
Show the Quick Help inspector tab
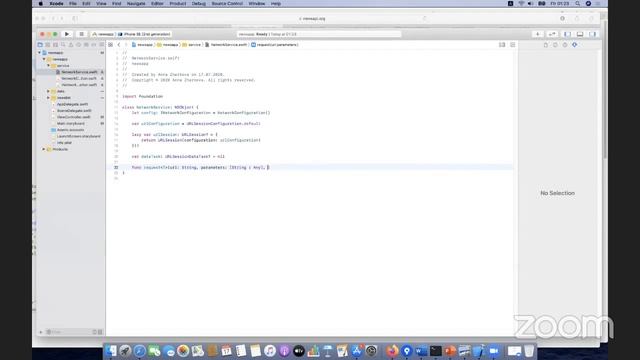point(565,45)
